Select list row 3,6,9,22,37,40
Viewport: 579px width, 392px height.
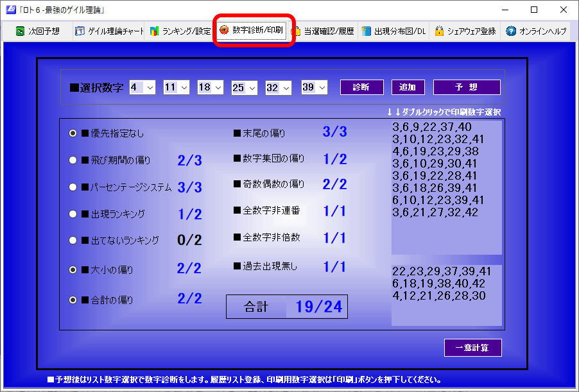coord(431,127)
